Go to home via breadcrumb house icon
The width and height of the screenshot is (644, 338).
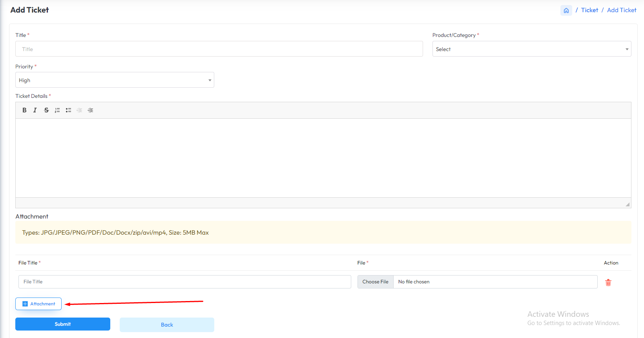[x=566, y=11]
